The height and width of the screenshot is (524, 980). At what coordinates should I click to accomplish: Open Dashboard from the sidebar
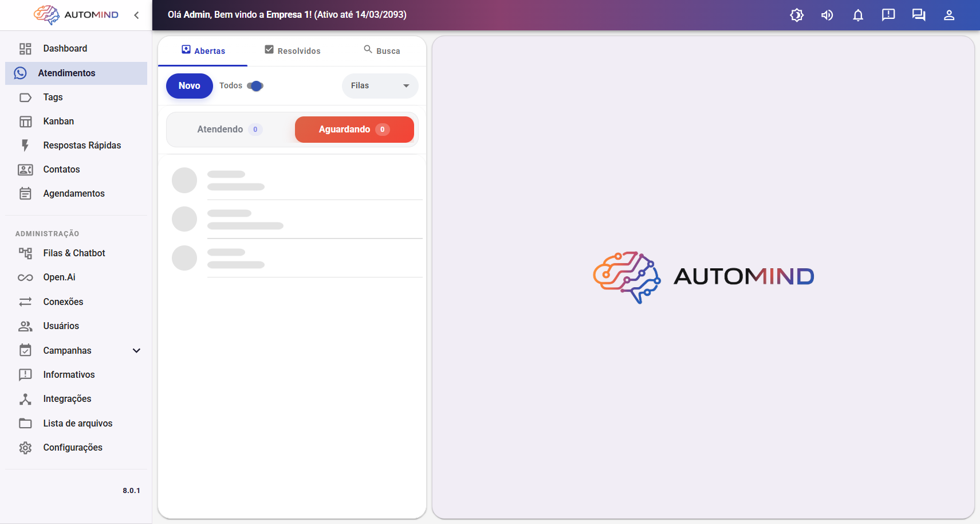tap(76, 49)
